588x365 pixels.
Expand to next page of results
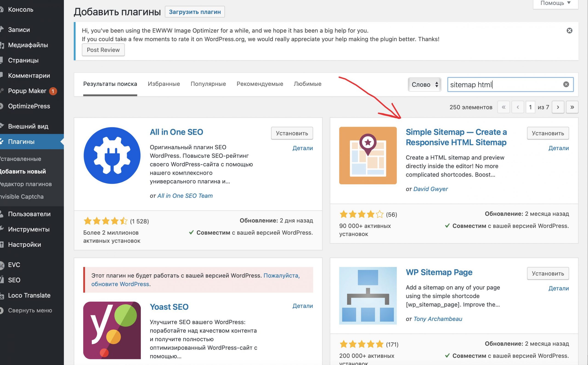pos(557,107)
